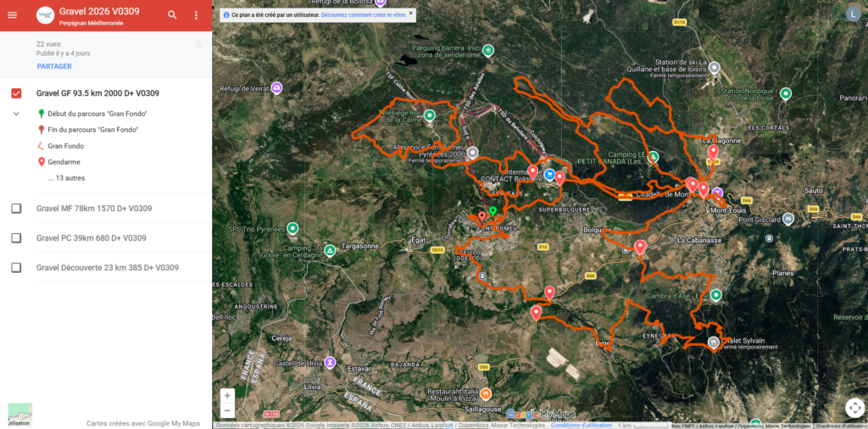Click the Restaurant Italia Moulin à Pizza pin
Screen dimensions: 868x429
pos(486,393)
